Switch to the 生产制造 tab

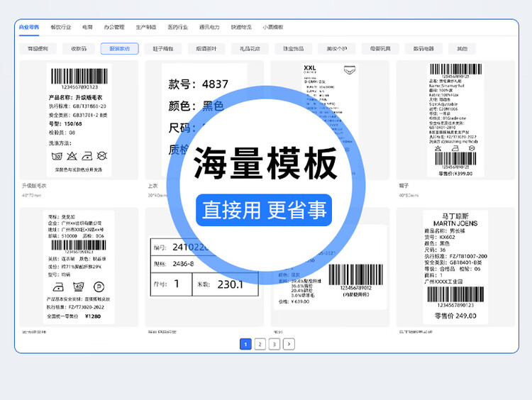click(146, 27)
